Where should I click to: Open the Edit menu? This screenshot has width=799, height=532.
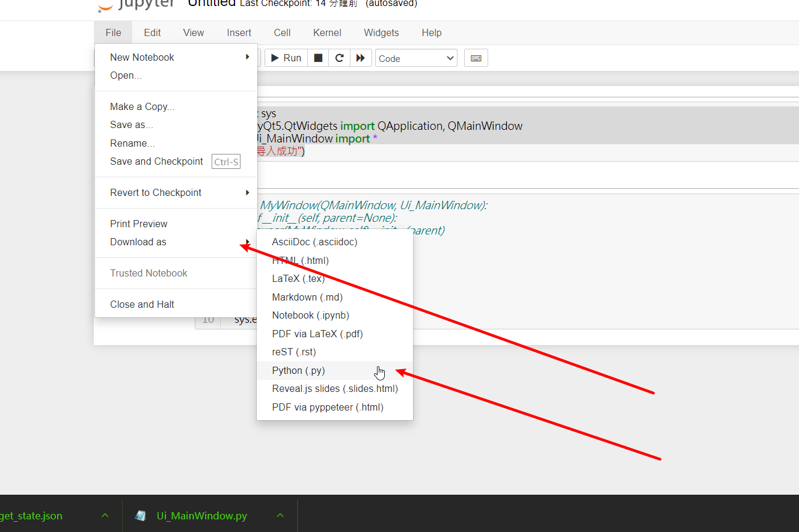click(x=152, y=32)
